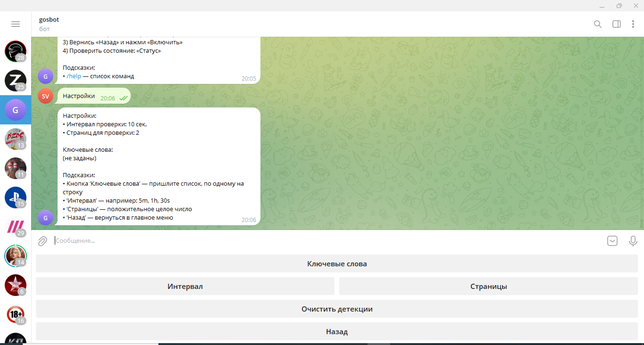Minimize the Telegram window
Viewport: 644px width, 345px height.
(x=601, y=6)
